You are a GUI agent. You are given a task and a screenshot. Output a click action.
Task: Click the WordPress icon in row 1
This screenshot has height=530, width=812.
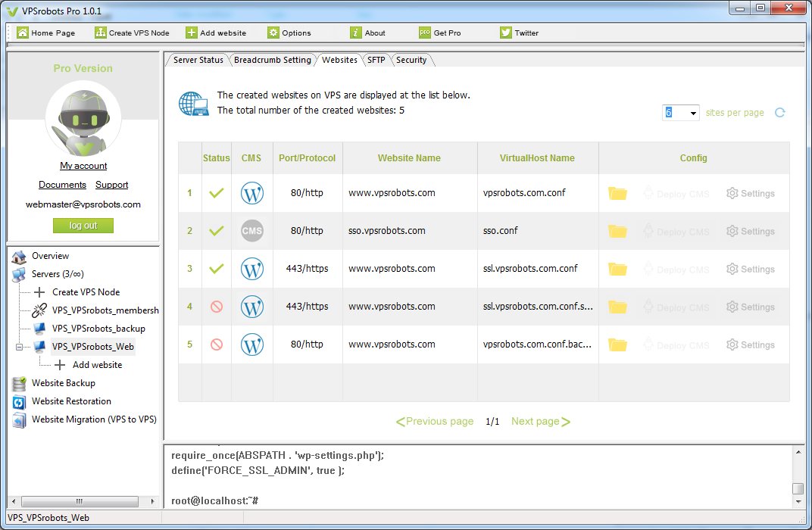click(x=252, y=193)
